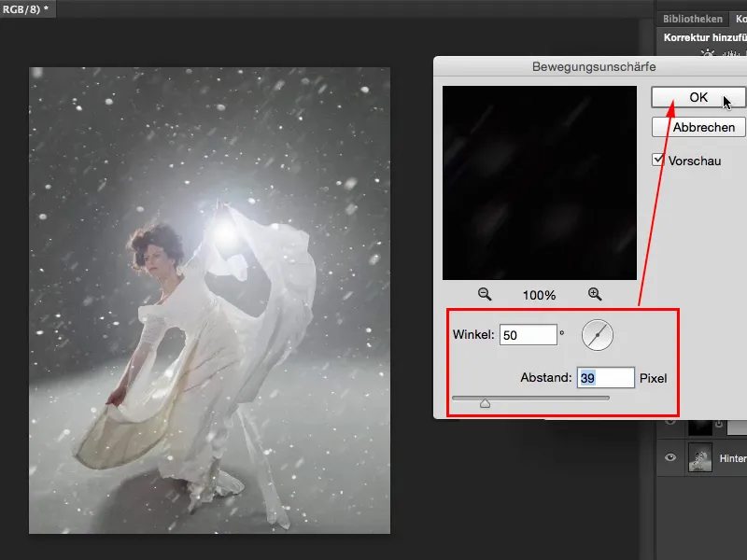Click inside the motion blur preview area
The height and width of the screenshot is (560, 747).
[x=540, y=183]
